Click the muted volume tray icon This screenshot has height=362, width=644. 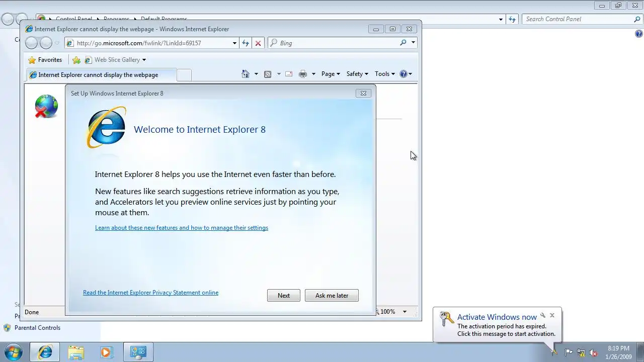(594, 352)
